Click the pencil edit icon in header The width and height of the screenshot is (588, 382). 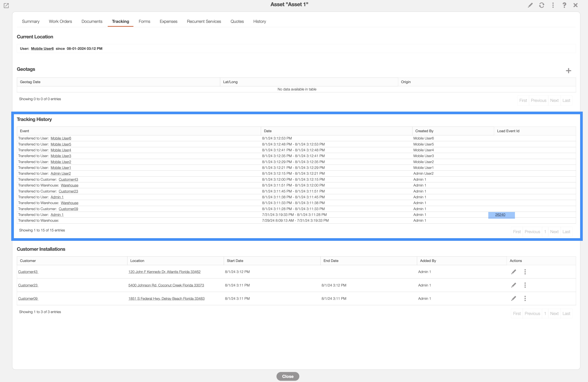click(x=530, y=5)
